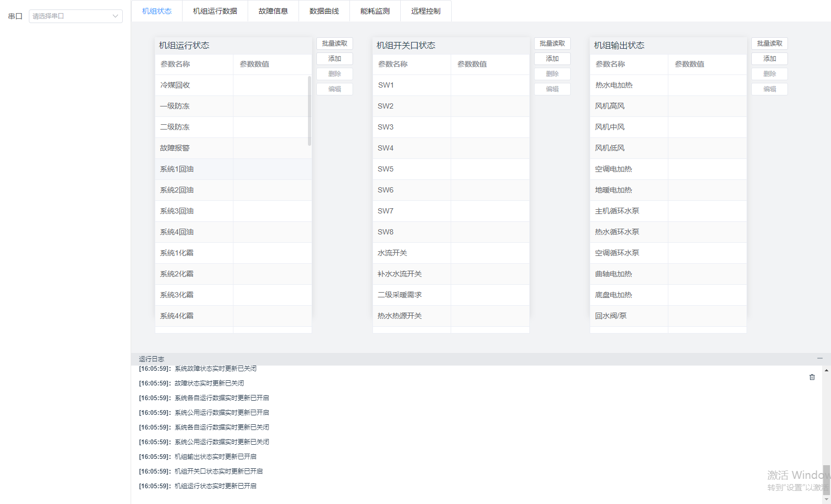Screen dimensions: 831x504
Task: Select the 系统4回油 row
Action: click(x=233, y=232)
